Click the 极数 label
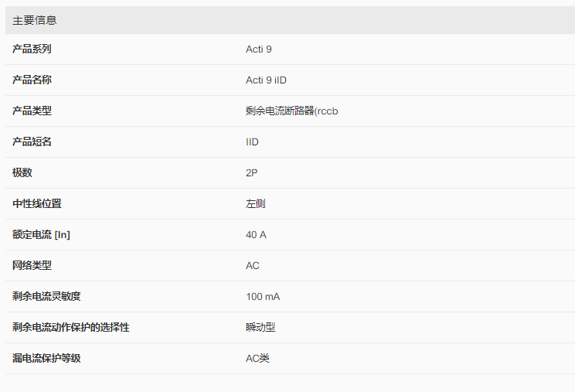This screenshot has height=392, width=575. pos(22,173)
